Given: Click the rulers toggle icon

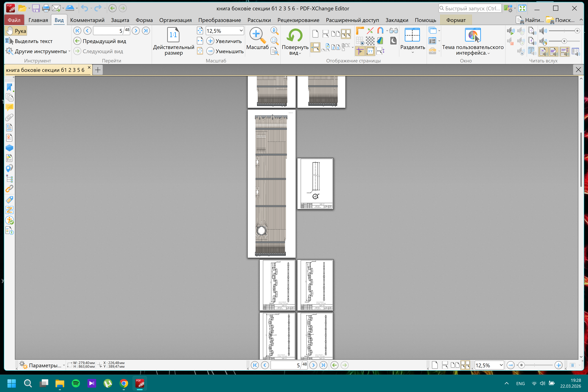Looking at the screenshot, I should pyautogui.click(x=360, y=31).
